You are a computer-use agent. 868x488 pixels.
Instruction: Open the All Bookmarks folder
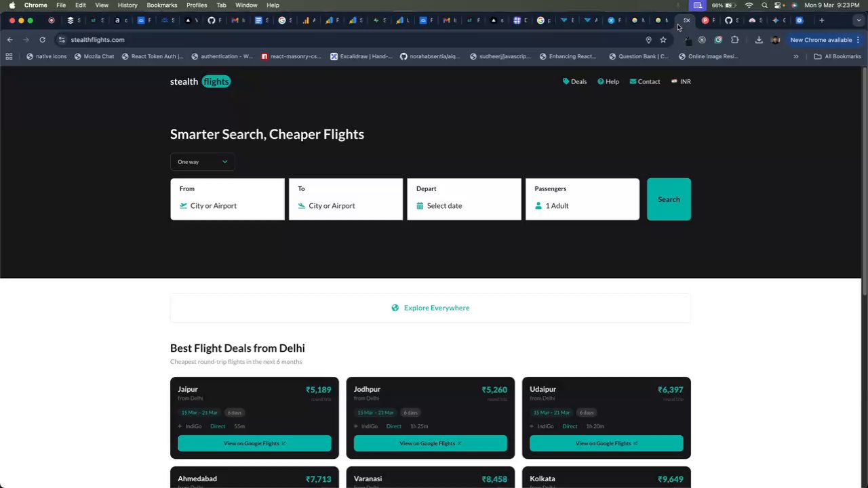tap(837, 56)
